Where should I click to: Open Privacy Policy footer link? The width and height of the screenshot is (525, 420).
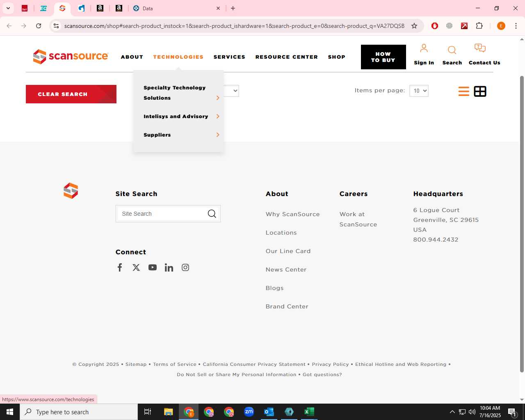pos(330,364)
